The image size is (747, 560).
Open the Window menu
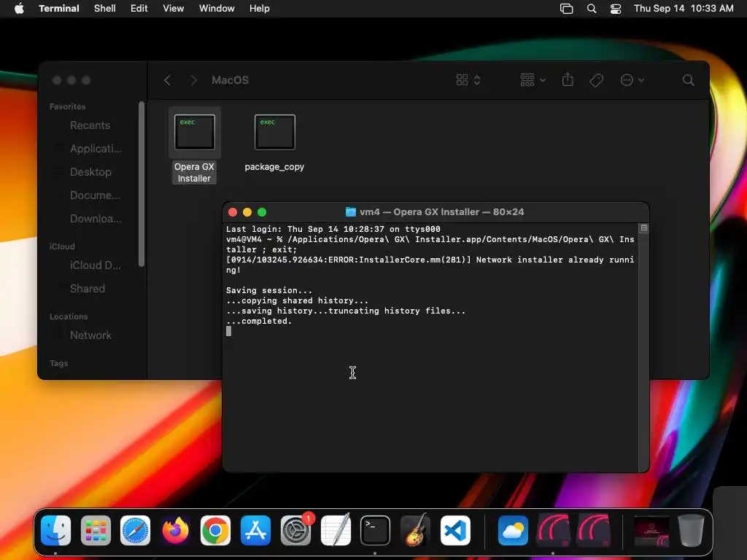pos(217,9)
